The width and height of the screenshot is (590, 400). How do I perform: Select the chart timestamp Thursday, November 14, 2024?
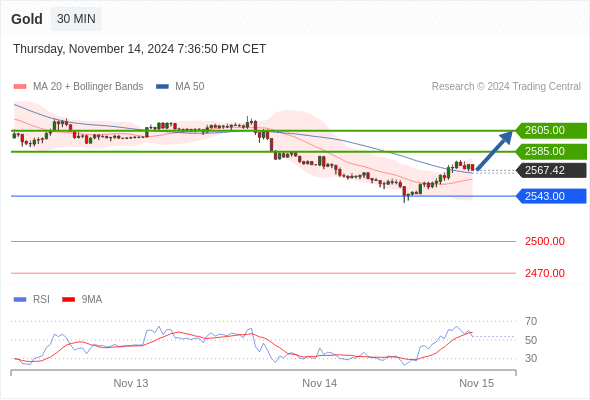click(140, 49)
